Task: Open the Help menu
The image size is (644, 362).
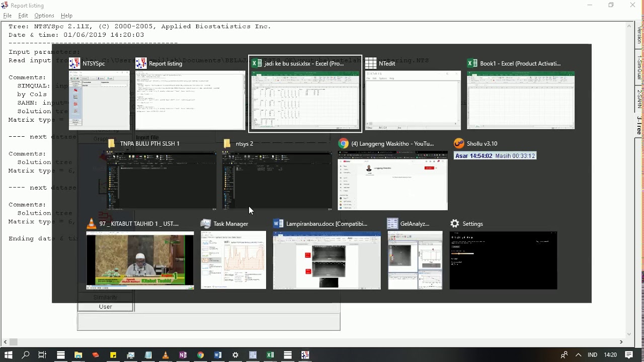Action: click(x=66, y=16)
